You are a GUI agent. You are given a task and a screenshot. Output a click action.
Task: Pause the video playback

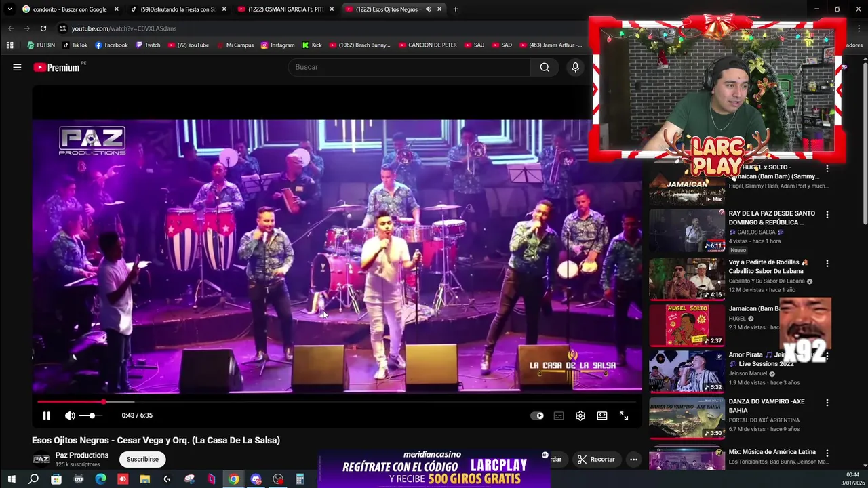[46, 415]
